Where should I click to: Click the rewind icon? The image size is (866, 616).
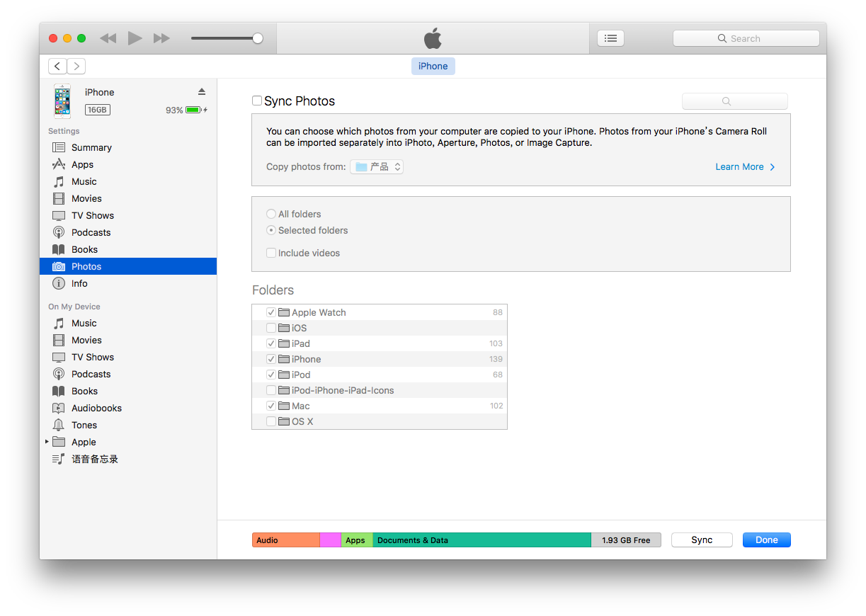(108, 38)
